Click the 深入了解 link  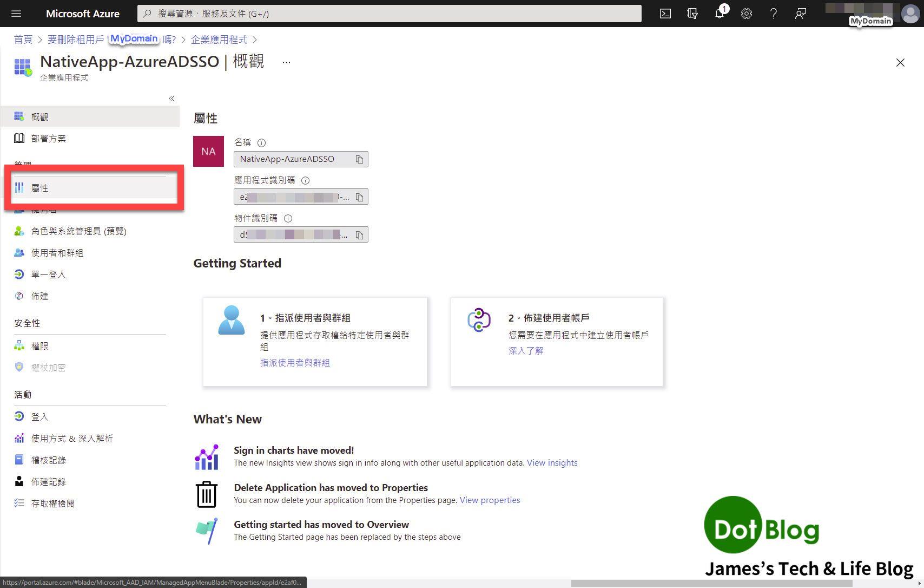[x=526, y=351]
